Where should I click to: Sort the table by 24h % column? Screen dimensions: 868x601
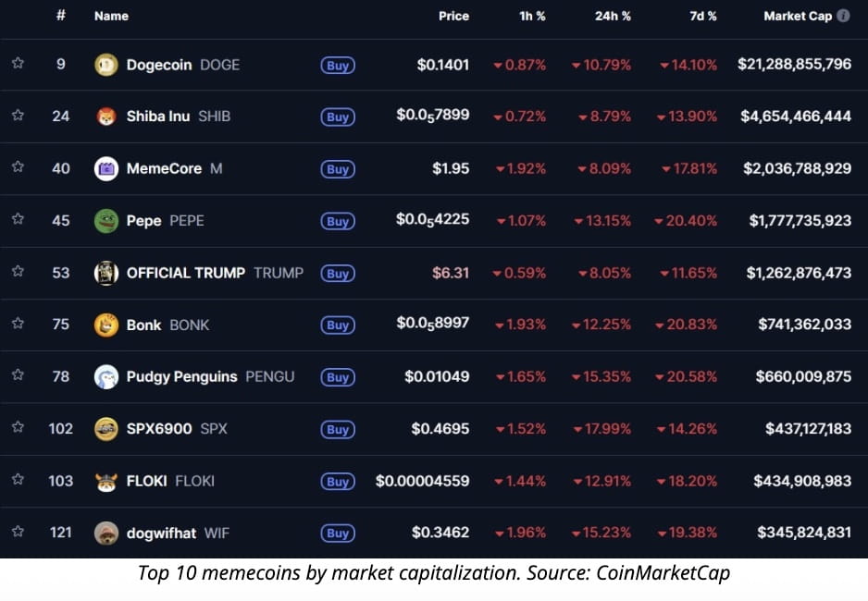pyautogui.click(x=613, y=16)
